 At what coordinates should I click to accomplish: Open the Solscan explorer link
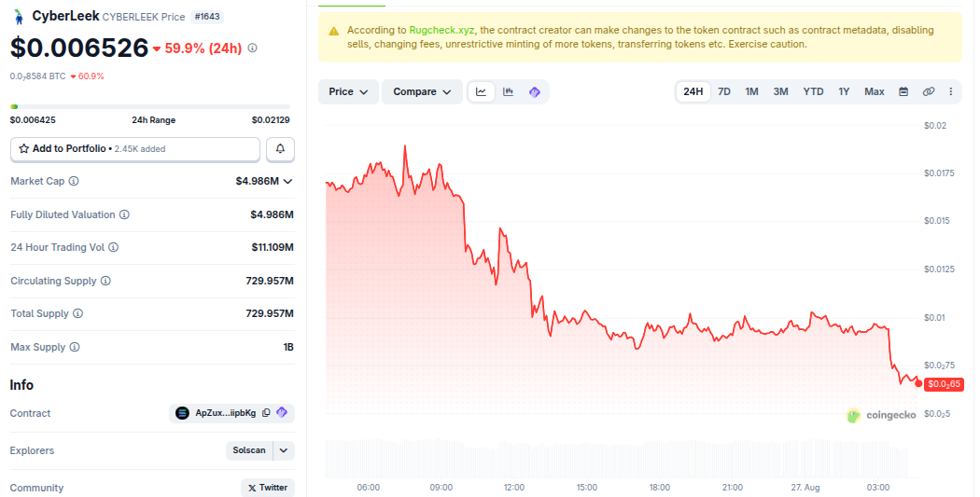point(249,450)
